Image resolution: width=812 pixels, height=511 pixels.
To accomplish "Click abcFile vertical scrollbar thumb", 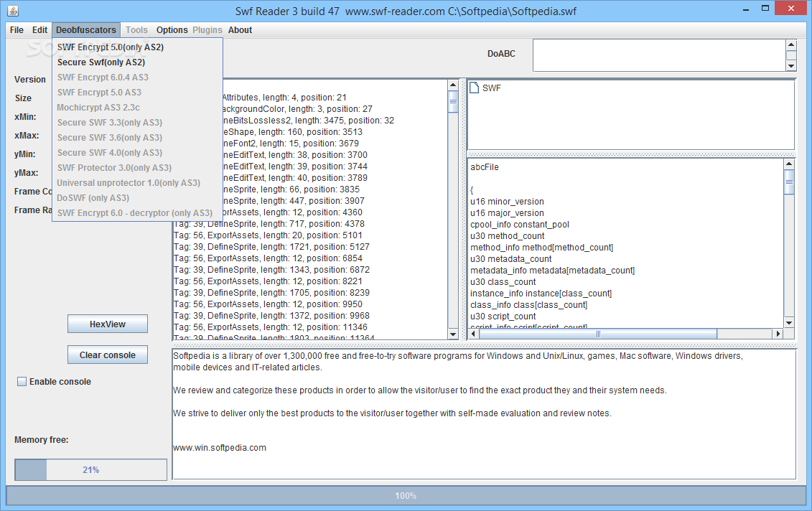I will click(x=789, y=182).
